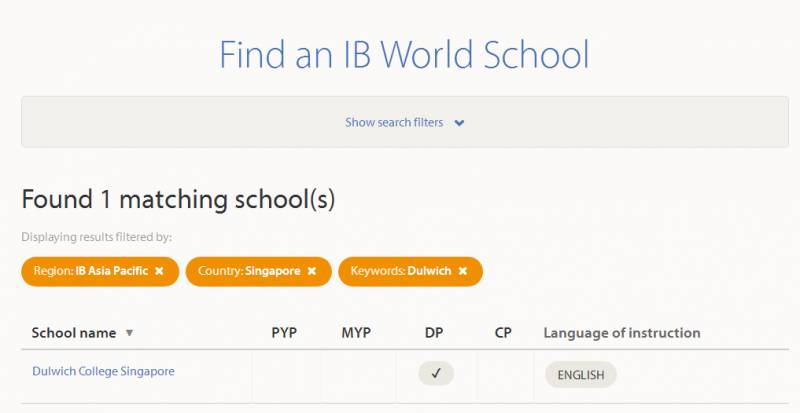
Task: Select the Language of instruction column header
Action: (621, 333)
